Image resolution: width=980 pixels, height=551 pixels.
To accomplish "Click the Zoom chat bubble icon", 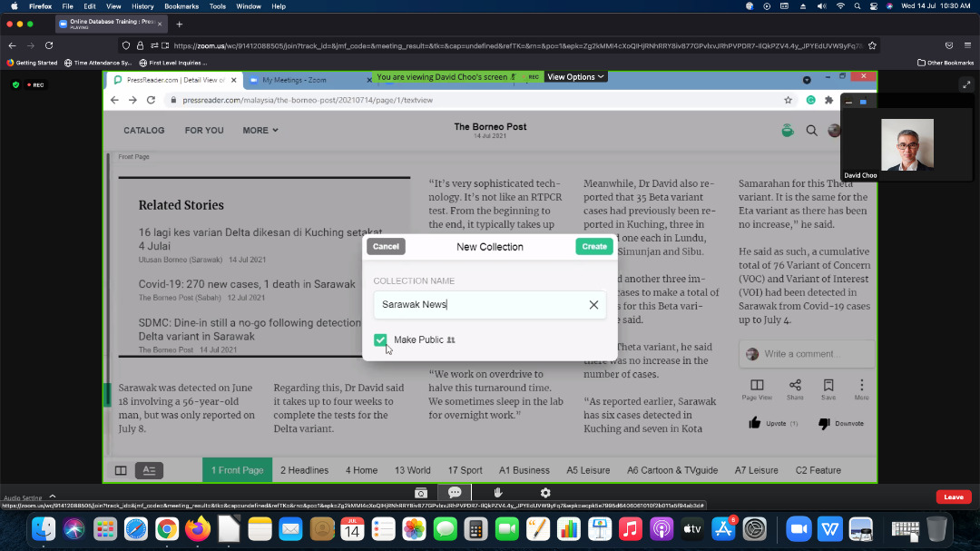I will click(x=455, y=492).
